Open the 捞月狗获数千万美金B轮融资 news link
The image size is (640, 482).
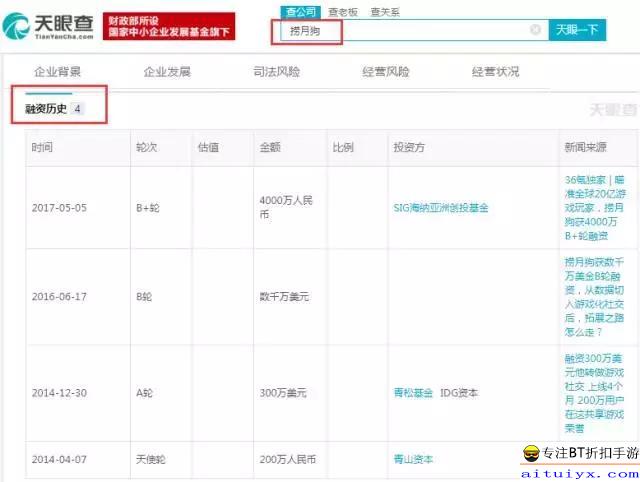pos(594,297)
